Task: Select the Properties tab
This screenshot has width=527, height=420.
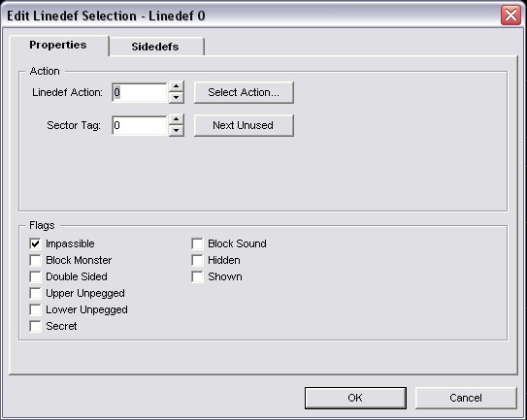Action: (x=58, y=45)
